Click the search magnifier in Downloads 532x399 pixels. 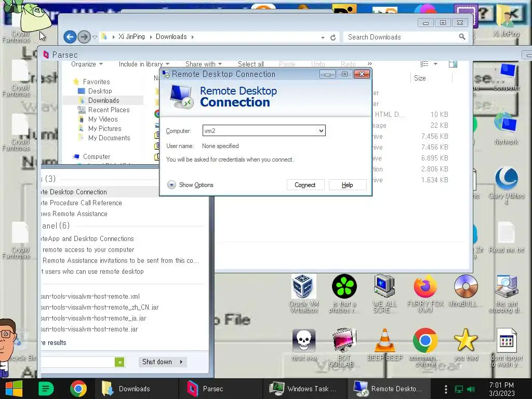(462, 37)
